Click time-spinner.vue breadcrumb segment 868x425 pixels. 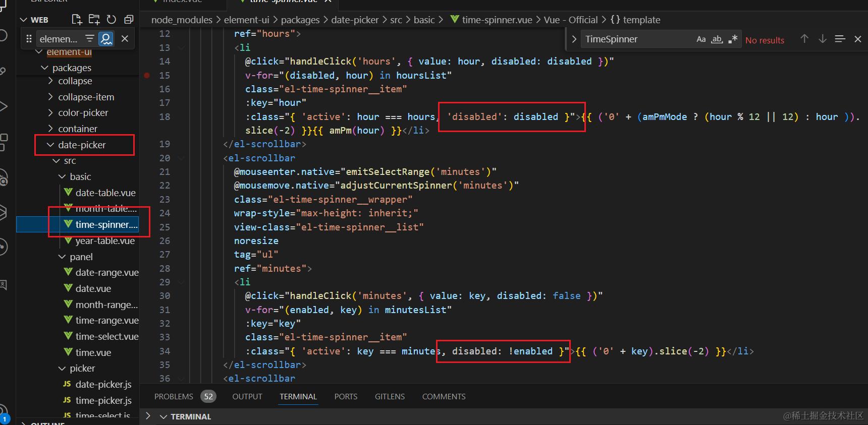pyautogui.click(x=497, y=20)
